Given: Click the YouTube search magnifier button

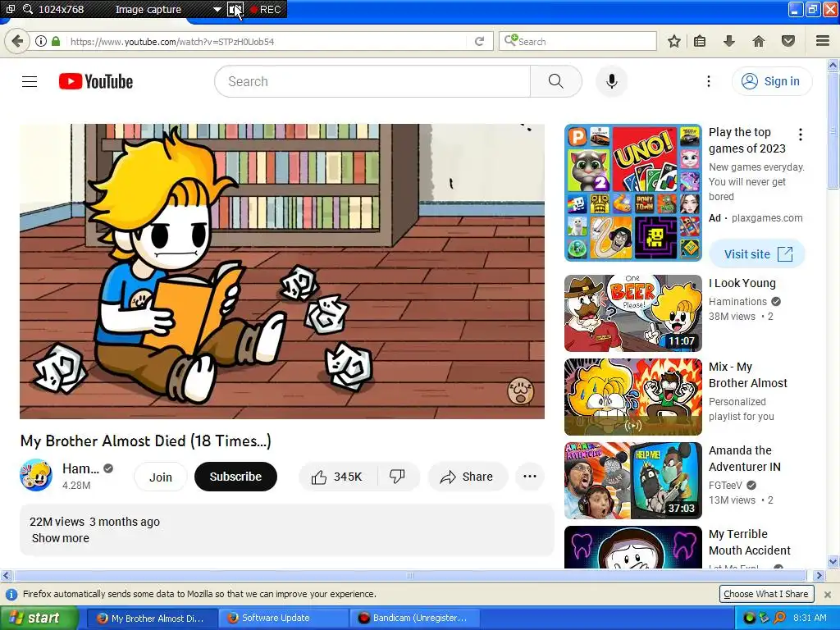Looking at the screenshot, I should 555,81.
